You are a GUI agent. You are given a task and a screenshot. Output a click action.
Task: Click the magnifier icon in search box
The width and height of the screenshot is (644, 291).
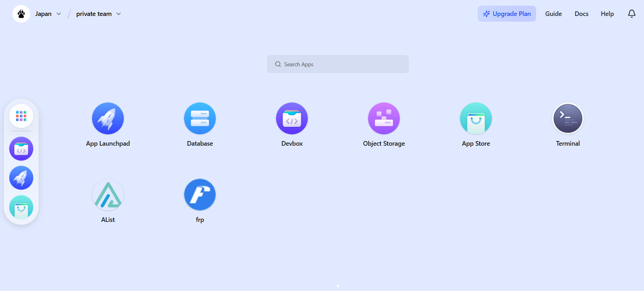pos(278,64)
